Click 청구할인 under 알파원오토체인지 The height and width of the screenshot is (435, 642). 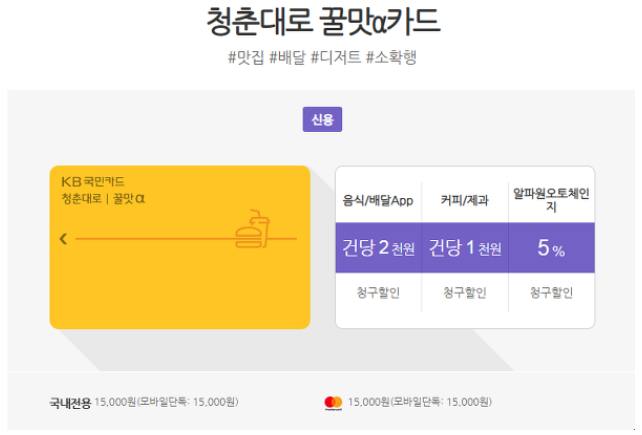(x=551, y=292)
